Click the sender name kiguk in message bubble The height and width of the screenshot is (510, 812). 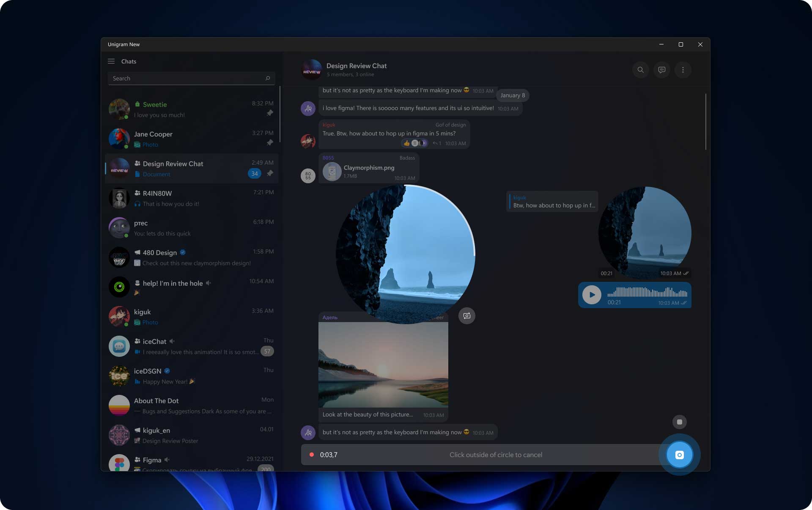[329, 125]
